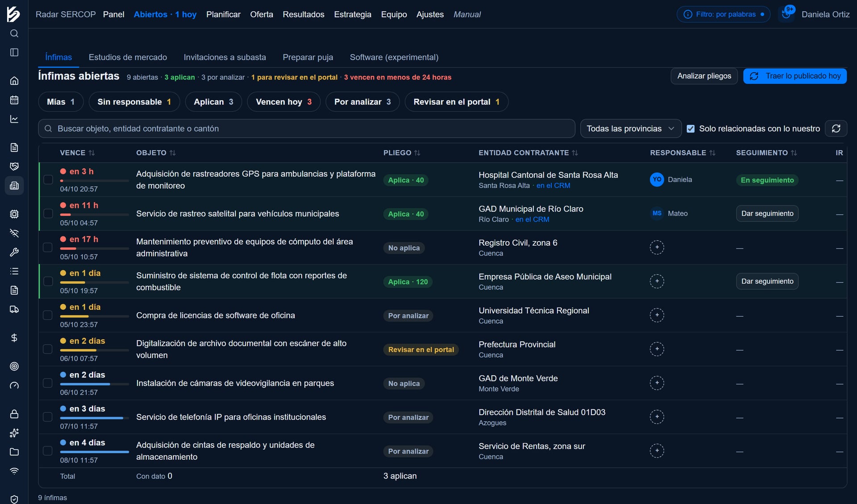Open the calendar icon in the sidebar

[x=14, y=100]
